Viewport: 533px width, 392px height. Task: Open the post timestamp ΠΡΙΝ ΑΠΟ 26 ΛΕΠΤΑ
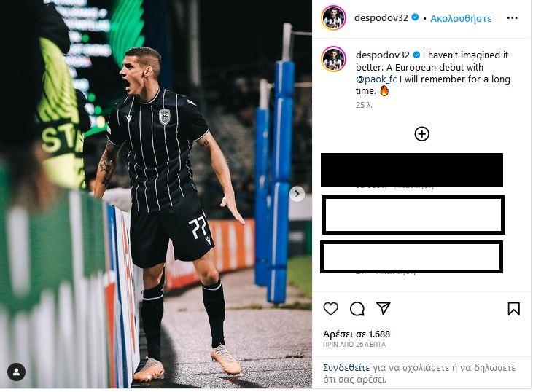tap(354, 345)
